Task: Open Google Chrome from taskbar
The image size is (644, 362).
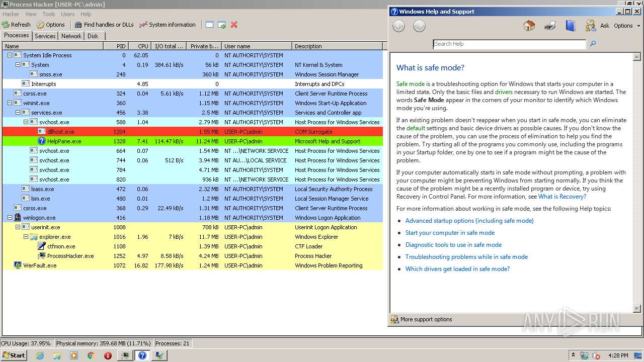Action: (91, 355)
